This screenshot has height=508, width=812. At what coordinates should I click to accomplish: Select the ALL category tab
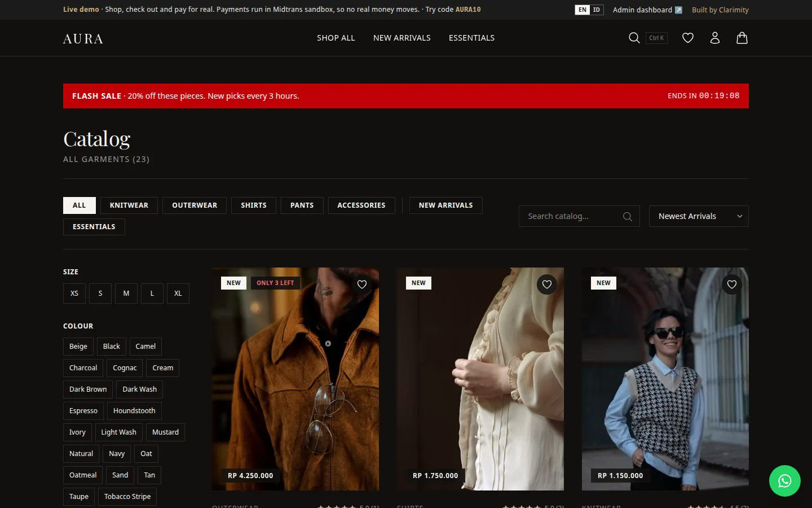pos(80,205)
